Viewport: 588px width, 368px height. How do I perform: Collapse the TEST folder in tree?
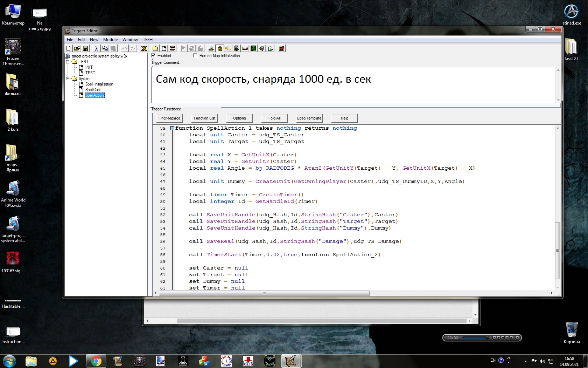68,62
